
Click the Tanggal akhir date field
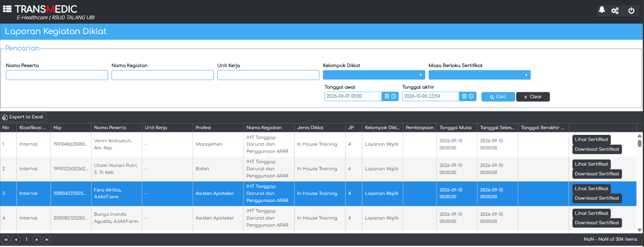(431, 97)
